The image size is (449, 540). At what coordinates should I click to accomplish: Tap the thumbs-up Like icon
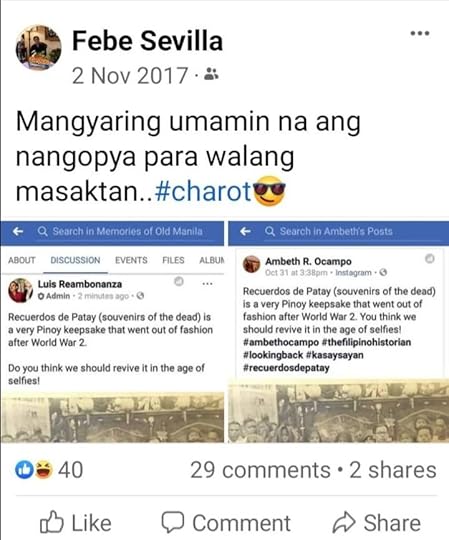(51, 521)
